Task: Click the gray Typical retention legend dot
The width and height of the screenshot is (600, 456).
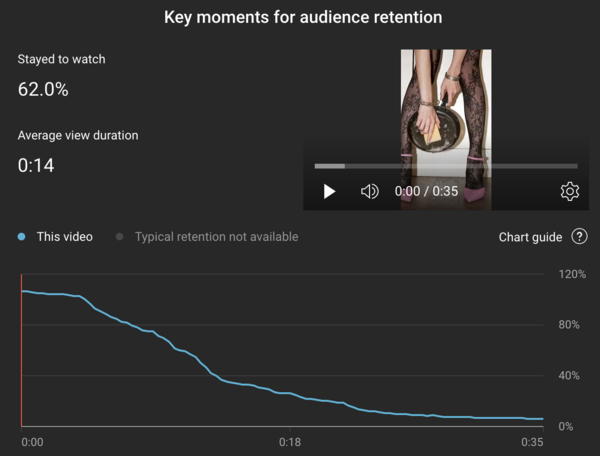Action: (120, 237)
